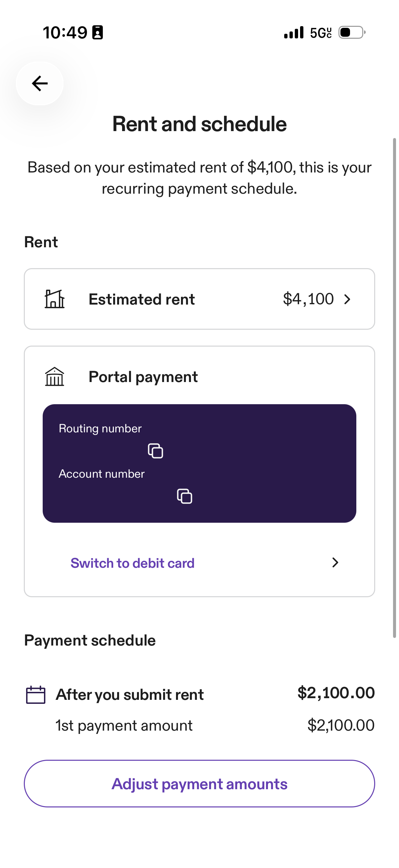Open the $4,100 estimated rent amount

pos(308,299)
